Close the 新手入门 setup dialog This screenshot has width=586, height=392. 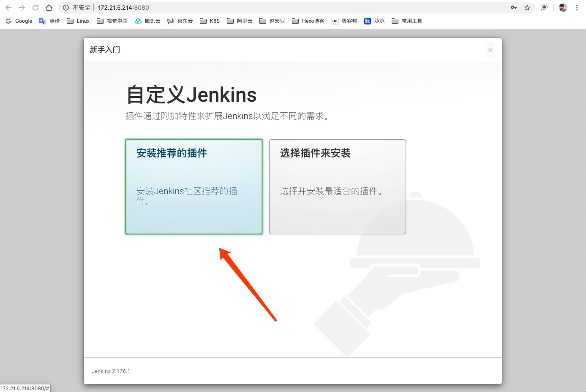490,50
